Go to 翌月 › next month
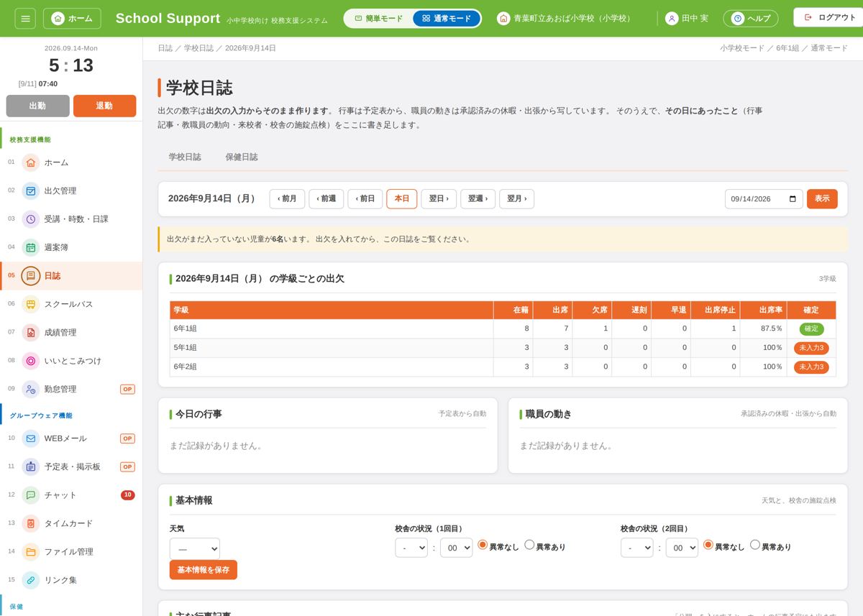The height and width of the screenshot is (616, 863). pos(517,199)
